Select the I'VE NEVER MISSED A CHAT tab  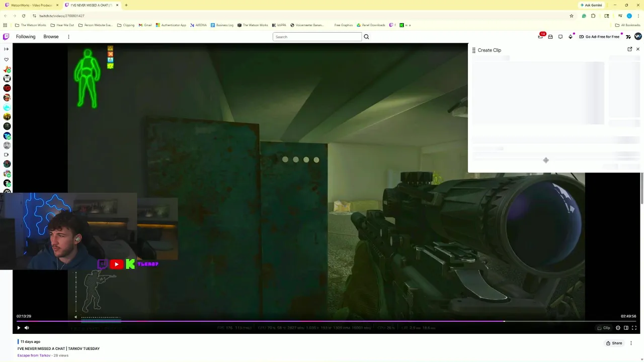91,5
